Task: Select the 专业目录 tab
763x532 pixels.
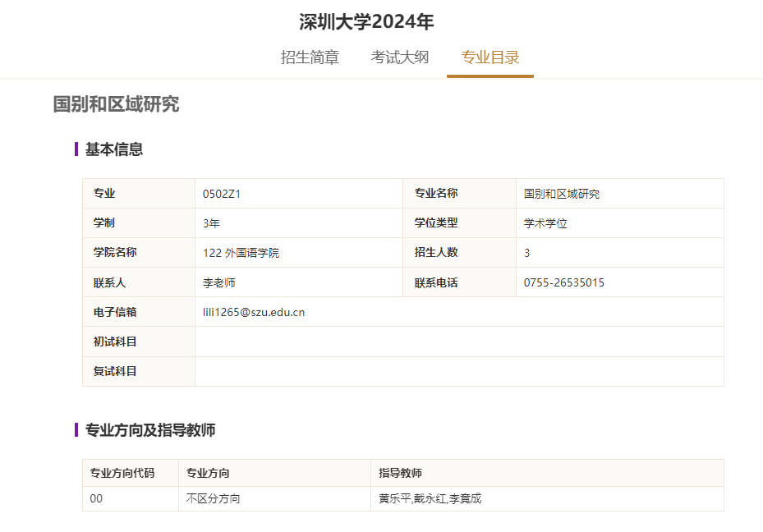Action: coord(490,57)
